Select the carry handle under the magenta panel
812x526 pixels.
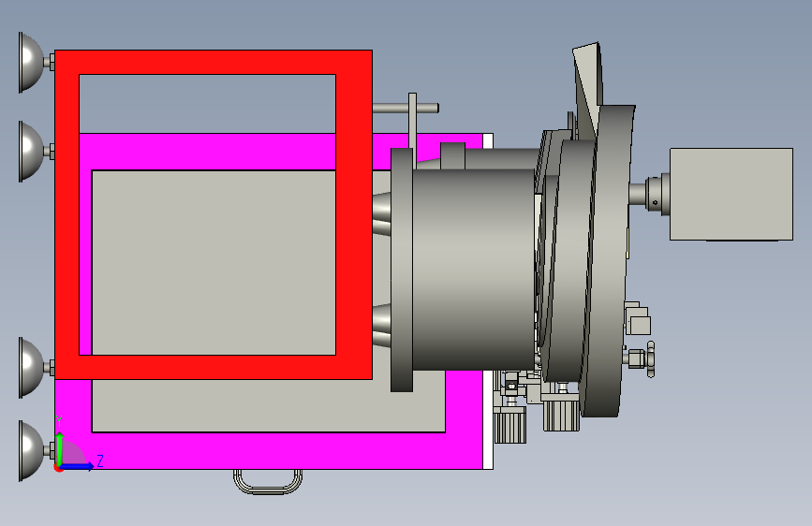click(x=268, y=481)
